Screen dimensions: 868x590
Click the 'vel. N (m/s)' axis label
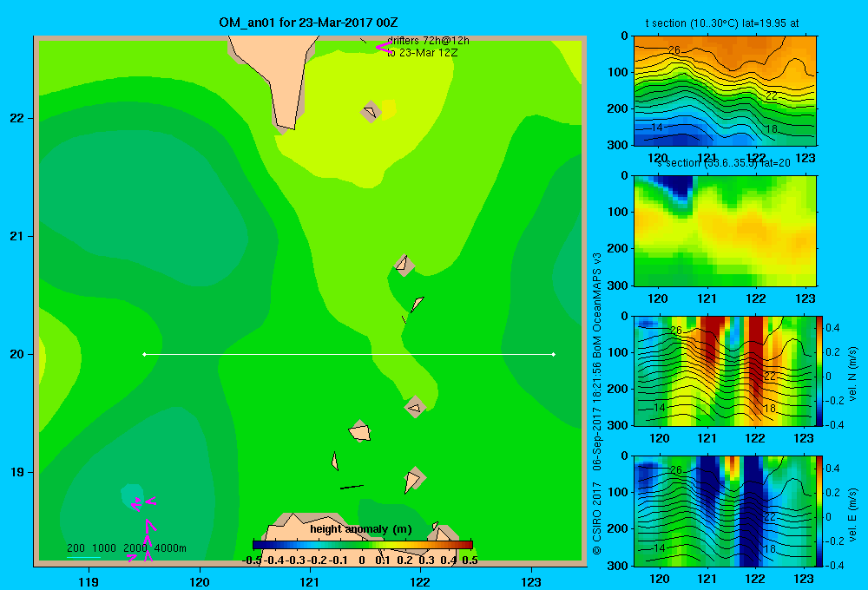point(852,374)
